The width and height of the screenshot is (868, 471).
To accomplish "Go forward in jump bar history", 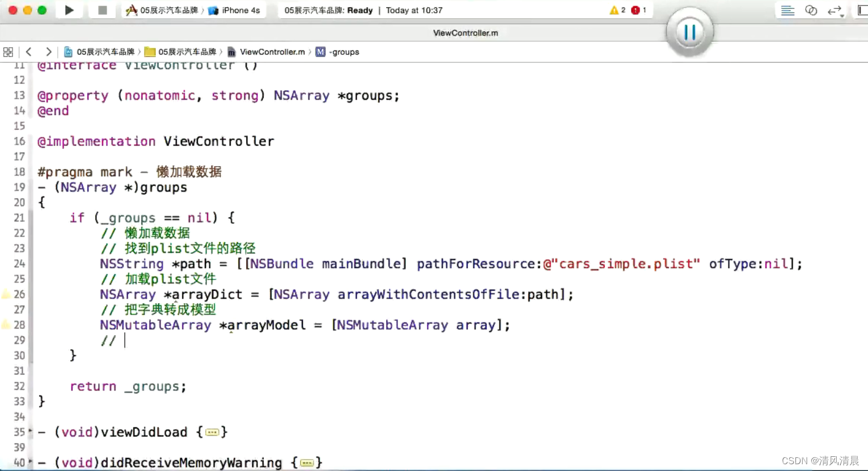I will tap(48, 52).
